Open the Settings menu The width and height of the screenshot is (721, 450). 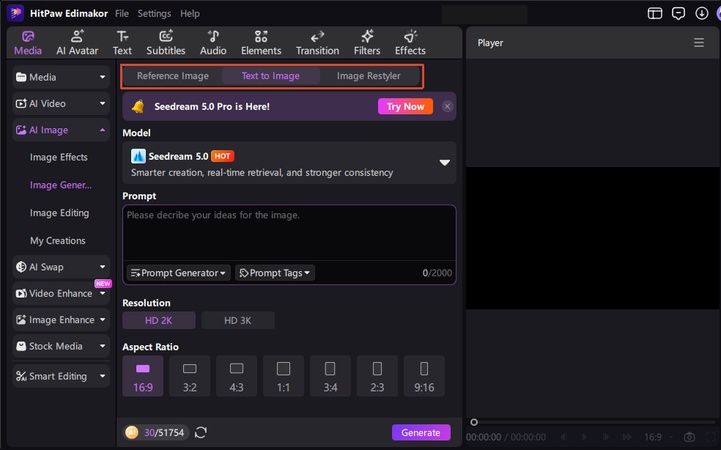pos(154,13)
